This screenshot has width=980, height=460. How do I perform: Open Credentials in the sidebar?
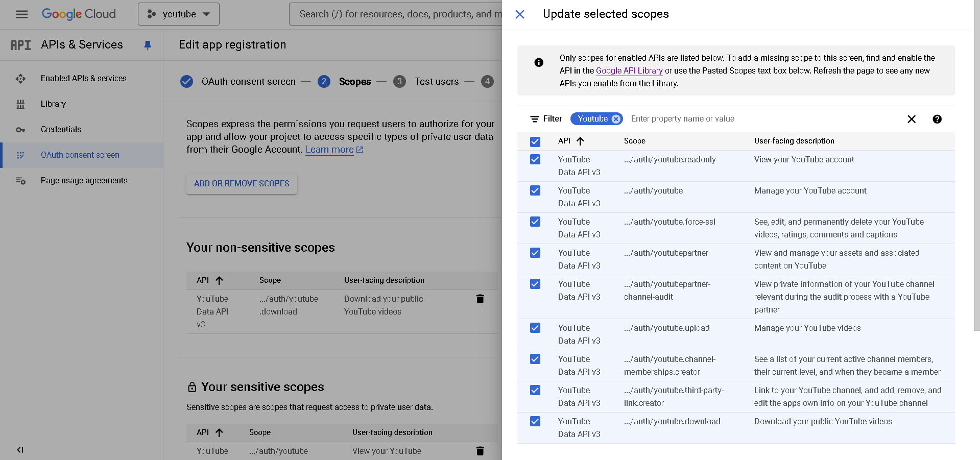coord(61,130)
